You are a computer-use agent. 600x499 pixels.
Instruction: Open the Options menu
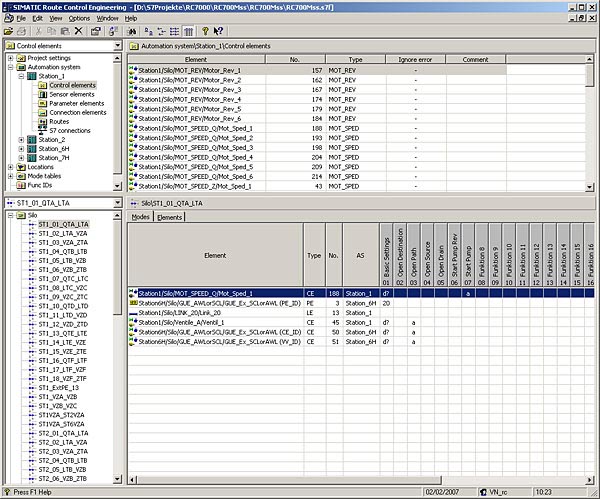pos(79,18)
